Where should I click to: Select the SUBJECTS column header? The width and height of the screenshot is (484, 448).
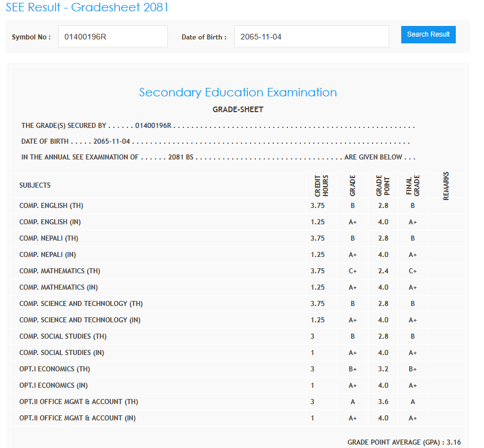point(35,185)
